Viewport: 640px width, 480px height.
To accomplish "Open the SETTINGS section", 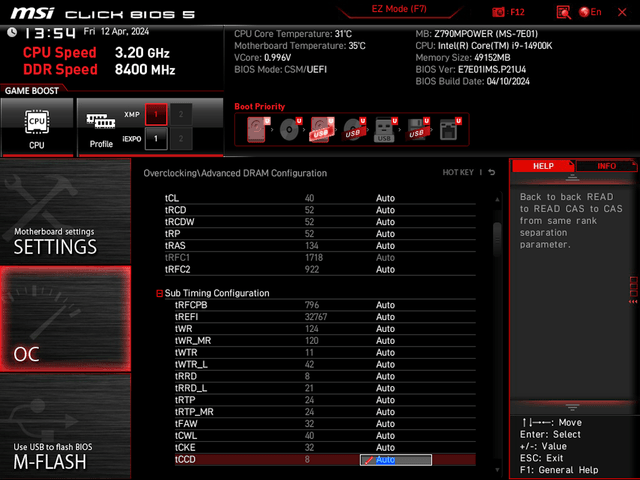I will [65, 211].
